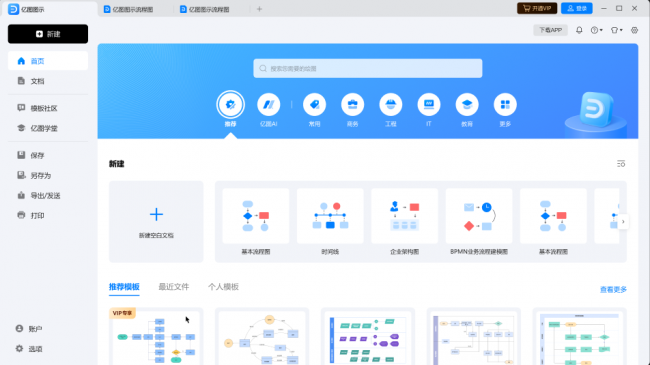Toggle list view icon beside 新建 section

click(x=621, y=164)
